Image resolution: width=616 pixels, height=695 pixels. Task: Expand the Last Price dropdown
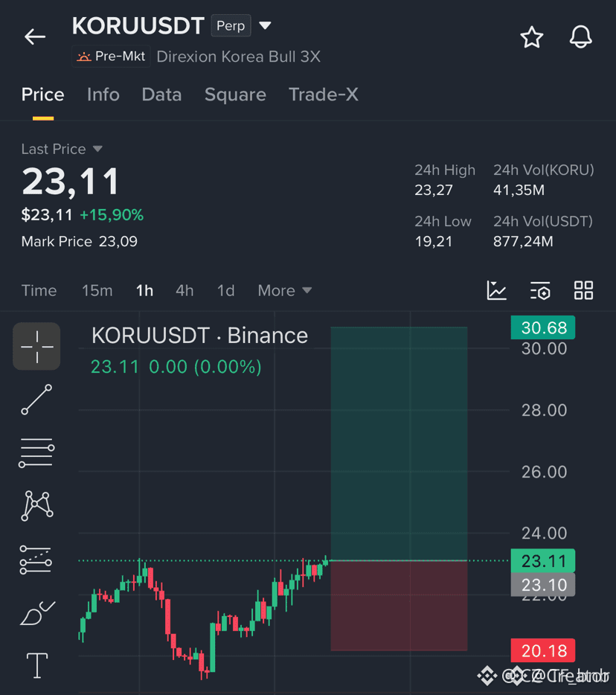[97, 149]
